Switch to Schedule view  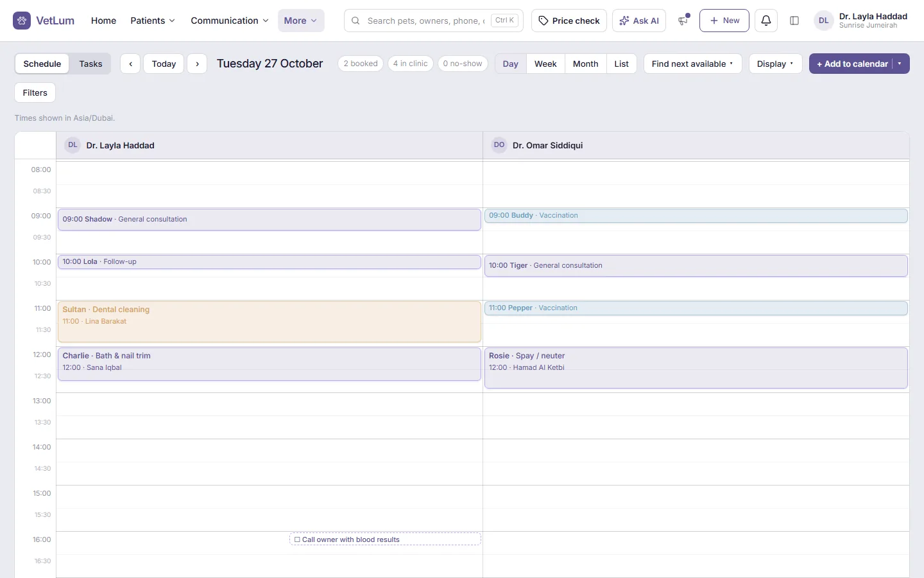tap(42, 64)
